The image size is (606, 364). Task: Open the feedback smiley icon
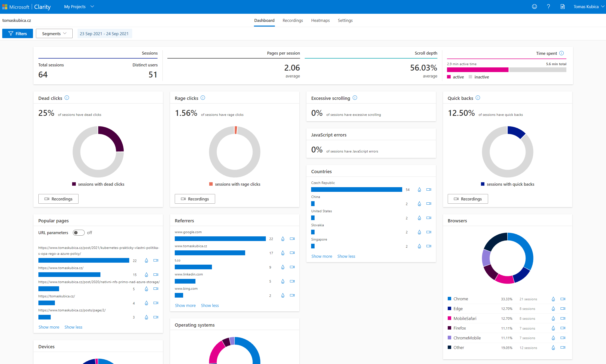534,7
